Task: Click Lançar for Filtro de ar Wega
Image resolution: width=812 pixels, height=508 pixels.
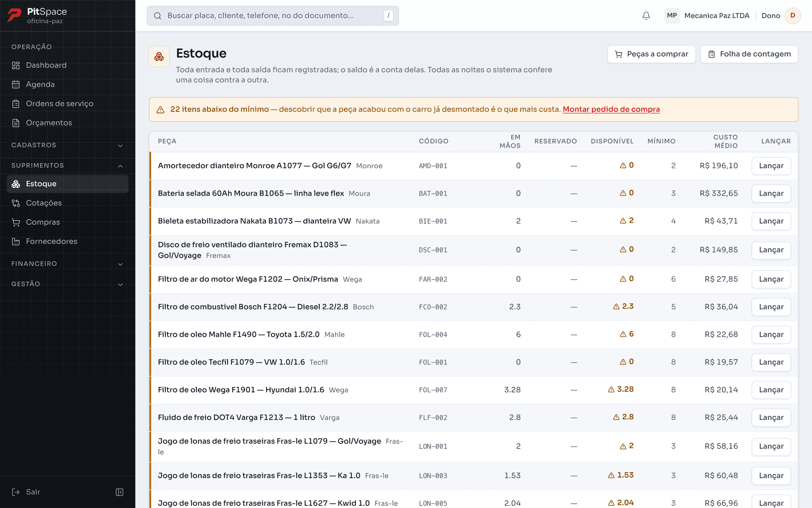Action: click(x=771, y=279)
